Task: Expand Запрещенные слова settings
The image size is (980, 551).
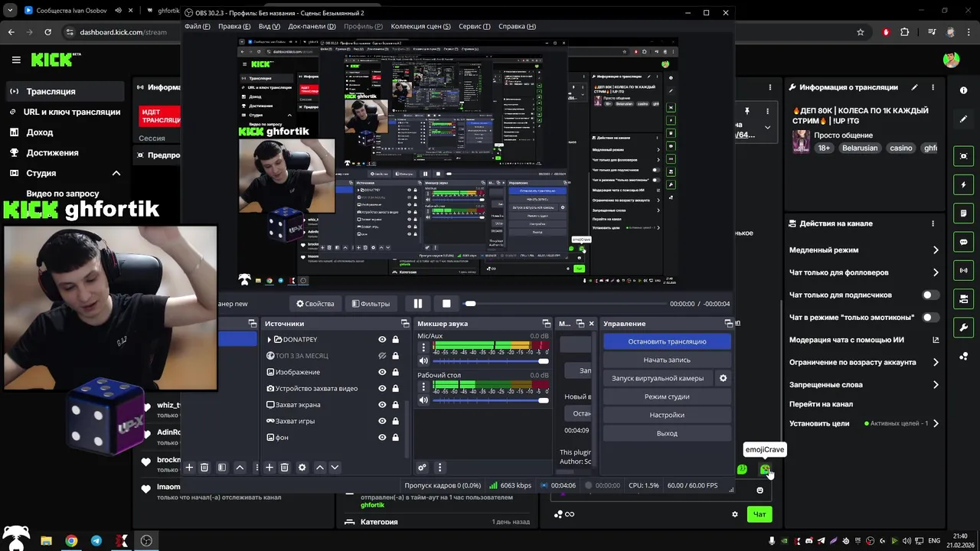Action: coord(936,385)
